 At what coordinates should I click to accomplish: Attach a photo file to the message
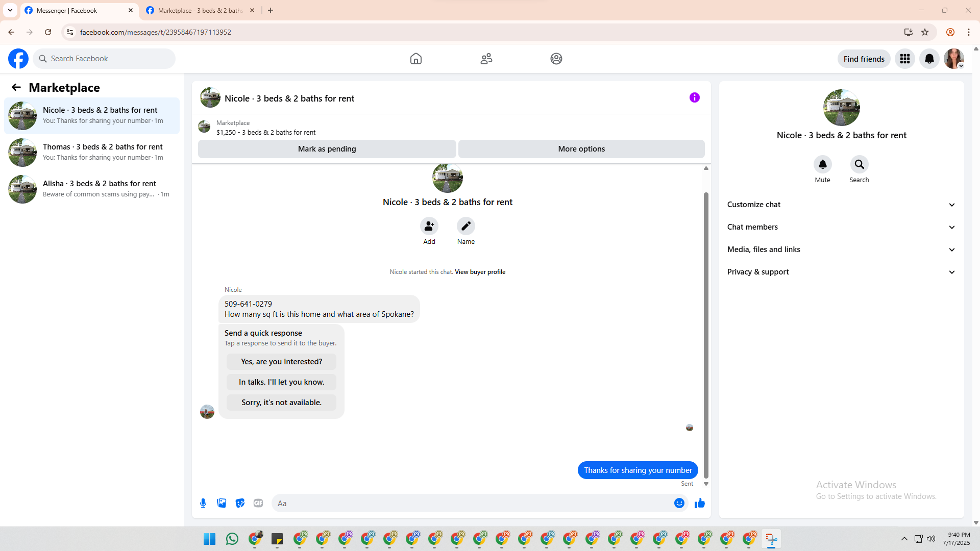click(222, 504)
